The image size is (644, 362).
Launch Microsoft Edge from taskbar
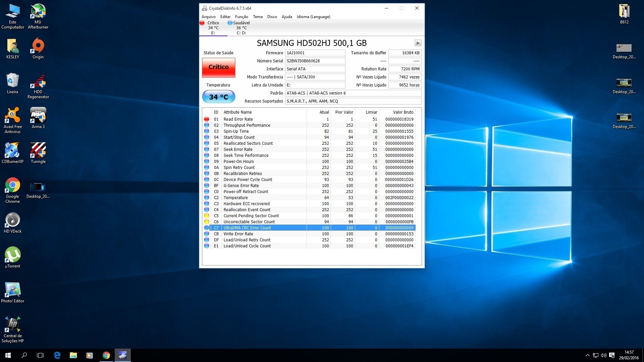coord(57,355)
